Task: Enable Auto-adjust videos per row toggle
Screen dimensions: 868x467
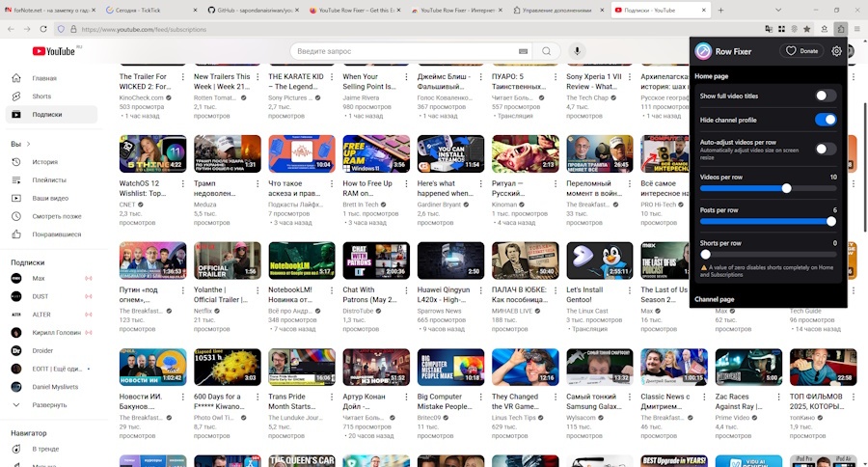Action: [x=826, y=149]
